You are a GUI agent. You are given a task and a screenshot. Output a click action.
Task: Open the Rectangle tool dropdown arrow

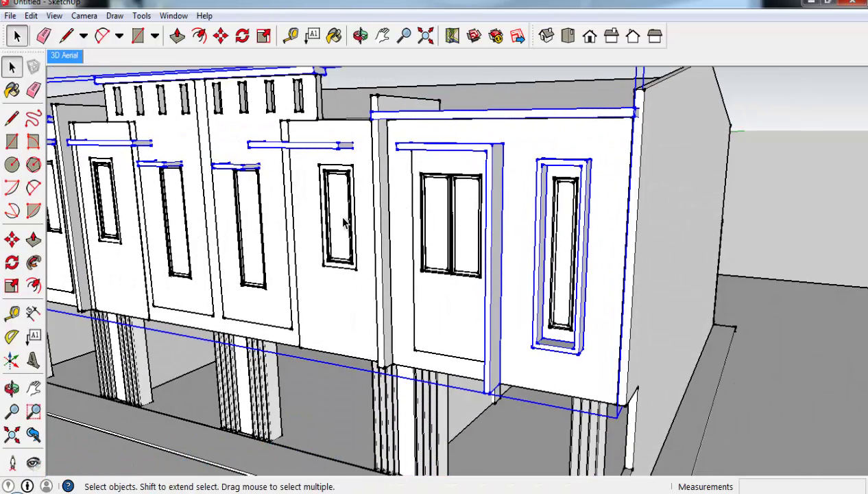coord(154,36)
